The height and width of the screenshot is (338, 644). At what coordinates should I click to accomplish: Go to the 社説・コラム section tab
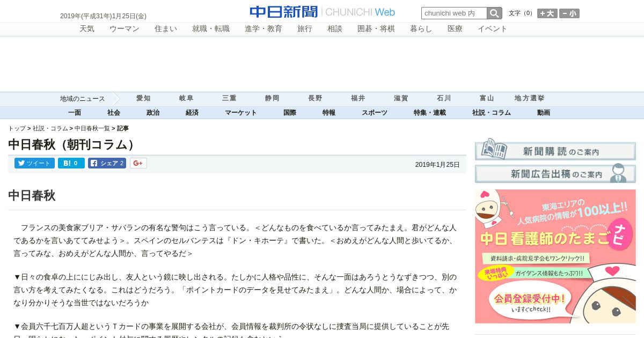pyautogui.click(x=492, y=113)
